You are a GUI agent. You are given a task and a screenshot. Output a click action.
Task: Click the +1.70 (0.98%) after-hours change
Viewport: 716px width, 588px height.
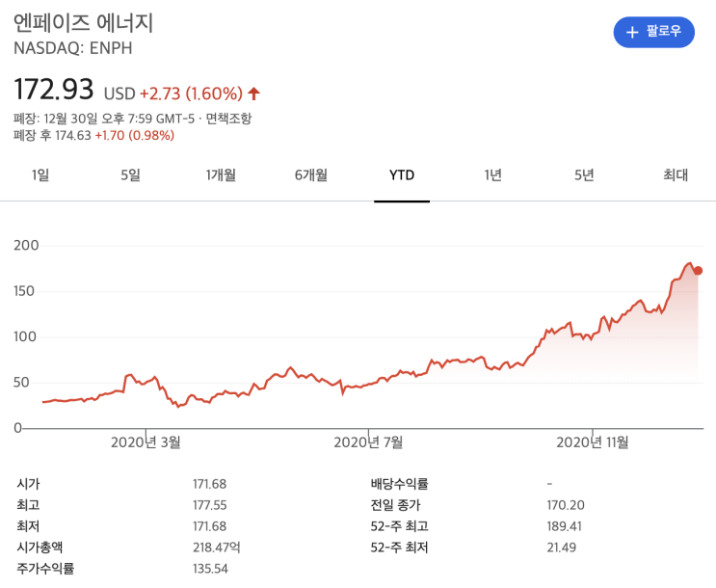pos(135,135)
